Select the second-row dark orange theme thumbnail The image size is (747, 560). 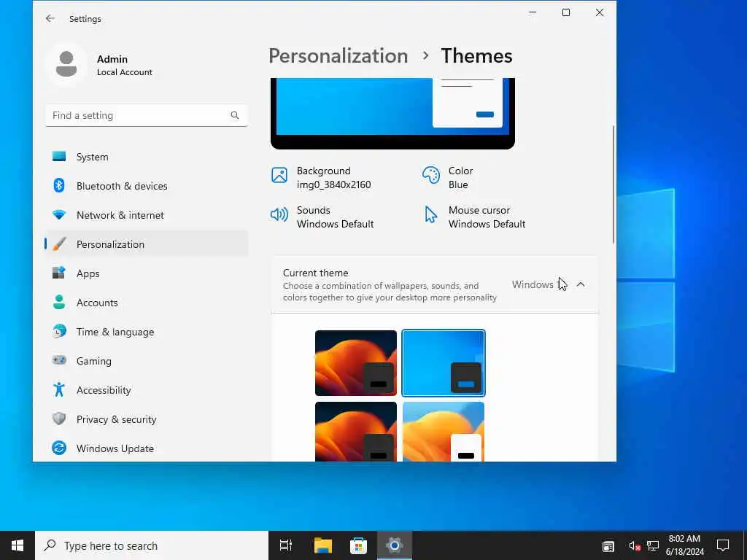click(355, 432)
